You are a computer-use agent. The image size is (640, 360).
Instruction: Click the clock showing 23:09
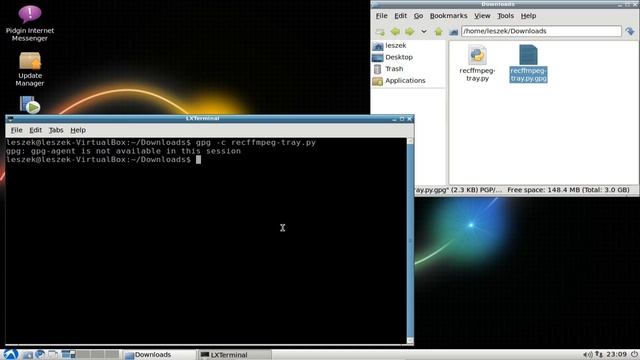tap(616, 354)
